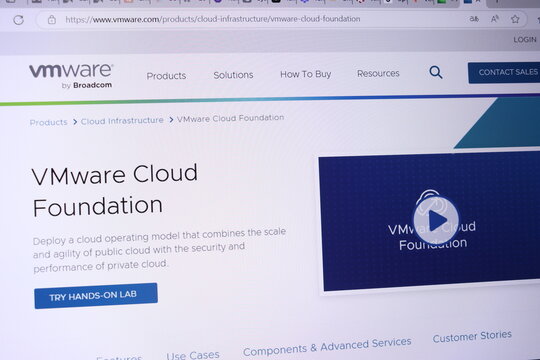Click the padlock site info icon
This screenshot has height=360, width=540.
click(52, 20)
